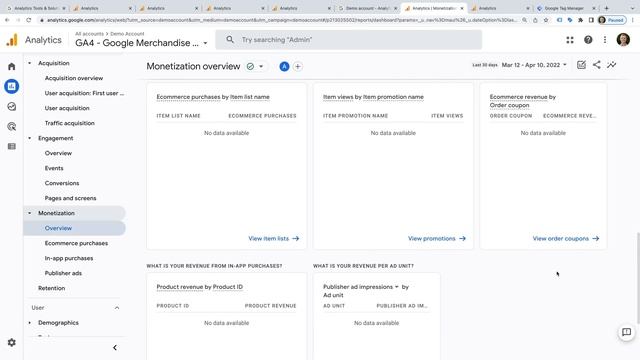The height and width of the screenshot is (360, 640).
Task: Expand the Demographics section
Action: tap(29, 322)
